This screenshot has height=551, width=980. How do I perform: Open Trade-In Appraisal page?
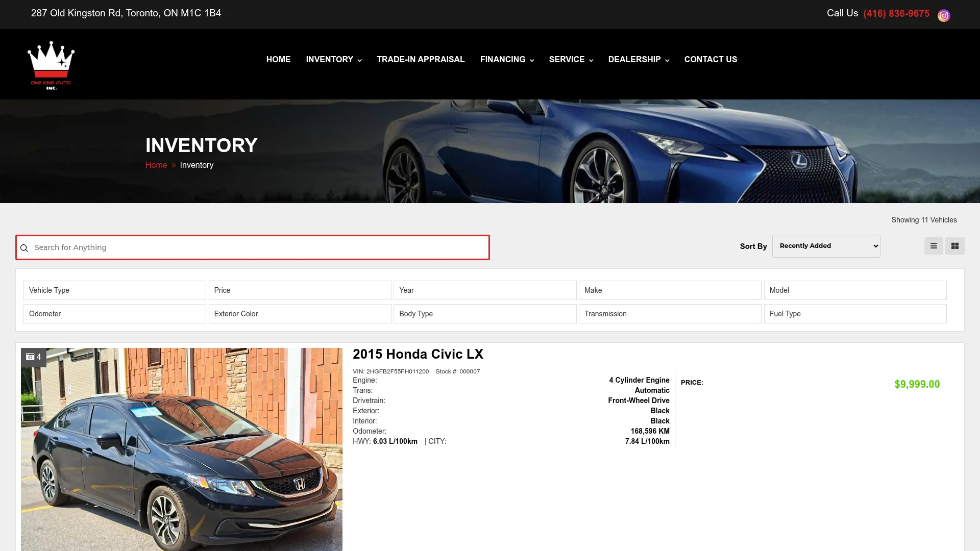pos(421,60)
